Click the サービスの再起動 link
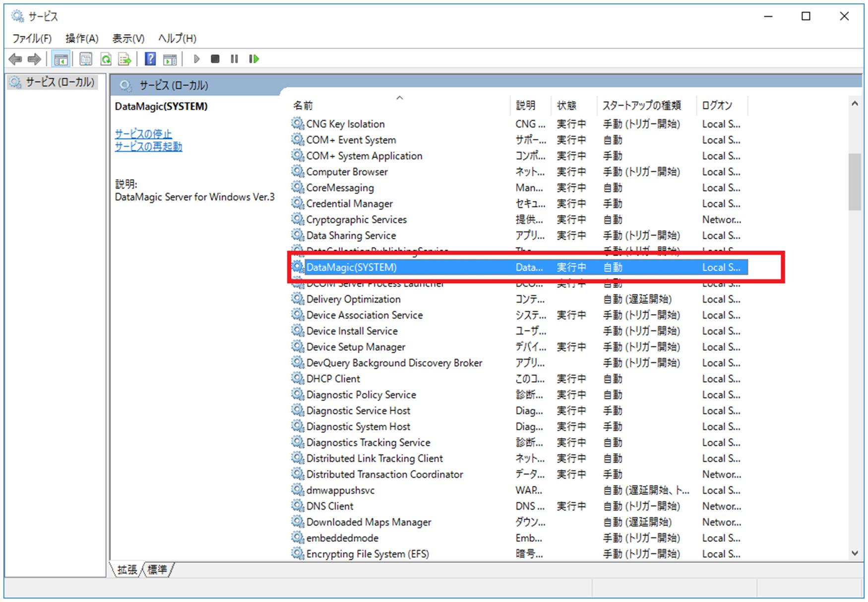Screen dimensions: 868x602 pyautogui.click(x=148, y=146)
